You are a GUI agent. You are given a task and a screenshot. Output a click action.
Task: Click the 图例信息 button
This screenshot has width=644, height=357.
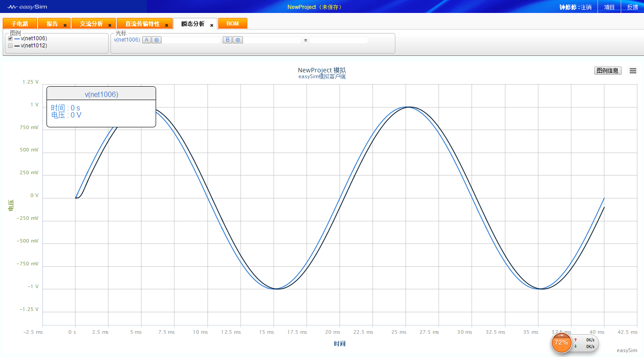coord(608,71)
